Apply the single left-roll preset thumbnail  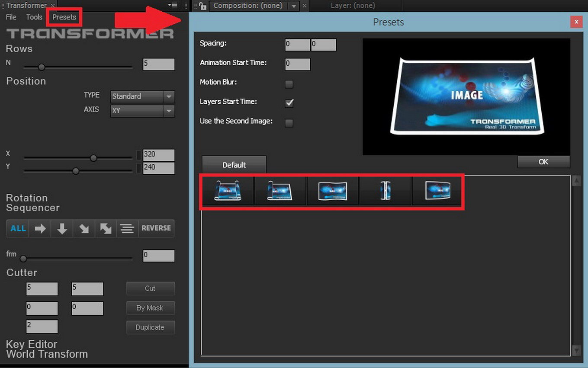point(280,191)
